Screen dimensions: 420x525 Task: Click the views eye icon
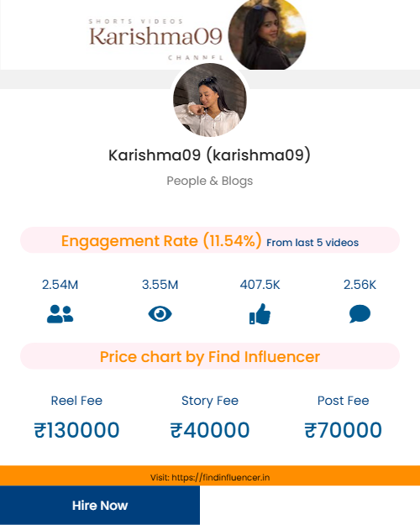[x=160, y=314]
